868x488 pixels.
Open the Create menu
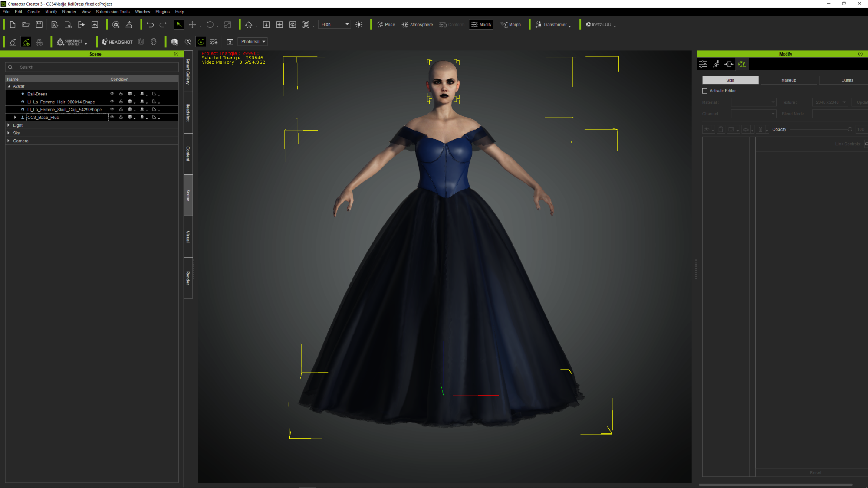33,12
